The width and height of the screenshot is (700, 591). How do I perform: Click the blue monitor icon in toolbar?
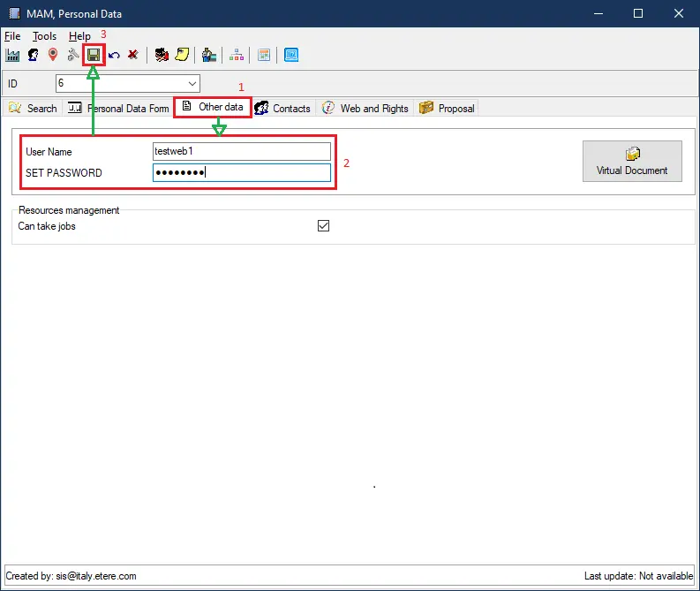(x=291, y=55)
